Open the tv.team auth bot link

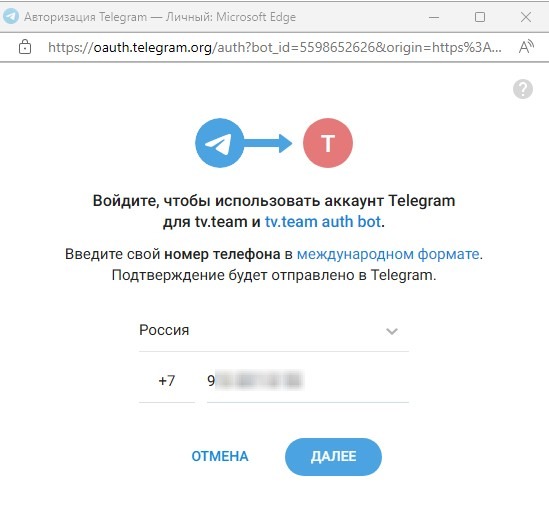tap(323, 222)
